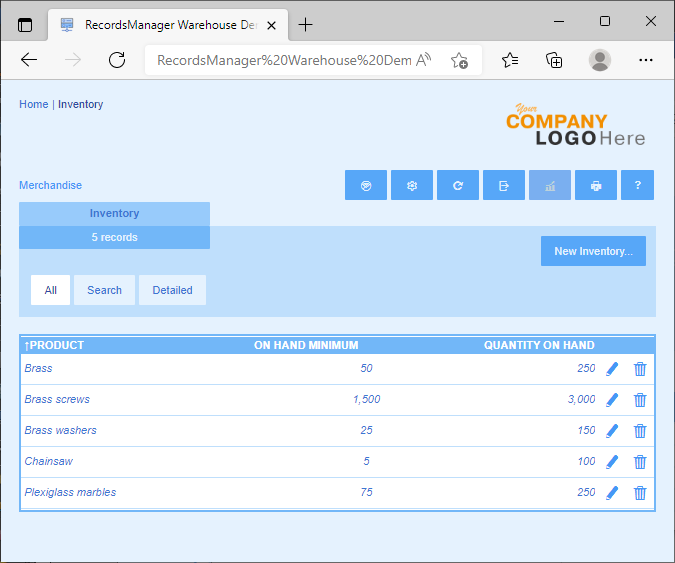
Task: Click the first round-icon toolbar button
Action: (x=366, y=186)
